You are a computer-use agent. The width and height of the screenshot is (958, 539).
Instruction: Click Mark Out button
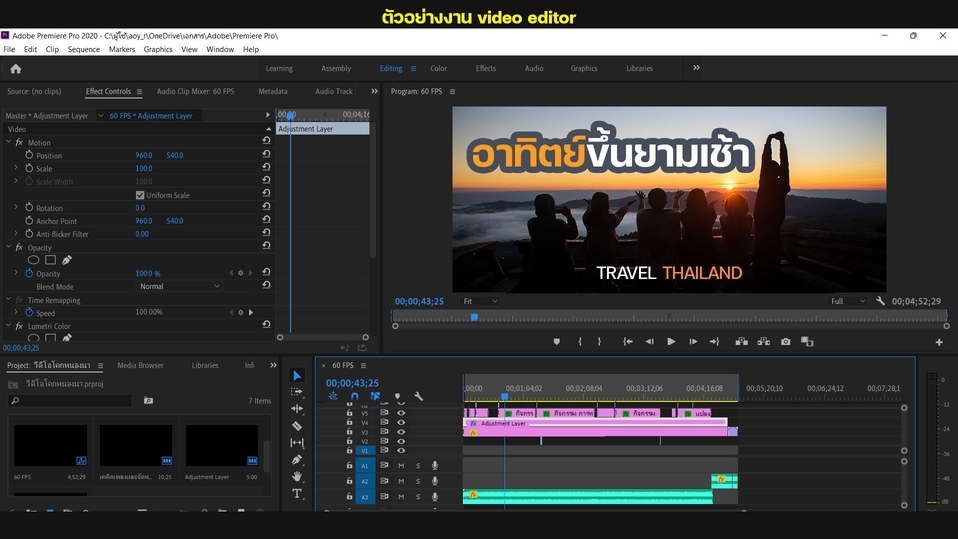click(599, 342)
